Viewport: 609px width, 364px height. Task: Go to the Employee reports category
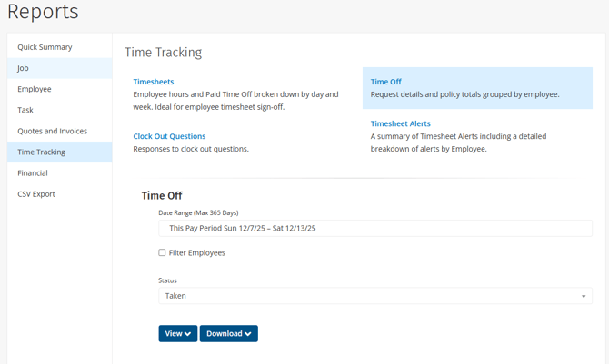coord(35,89)
